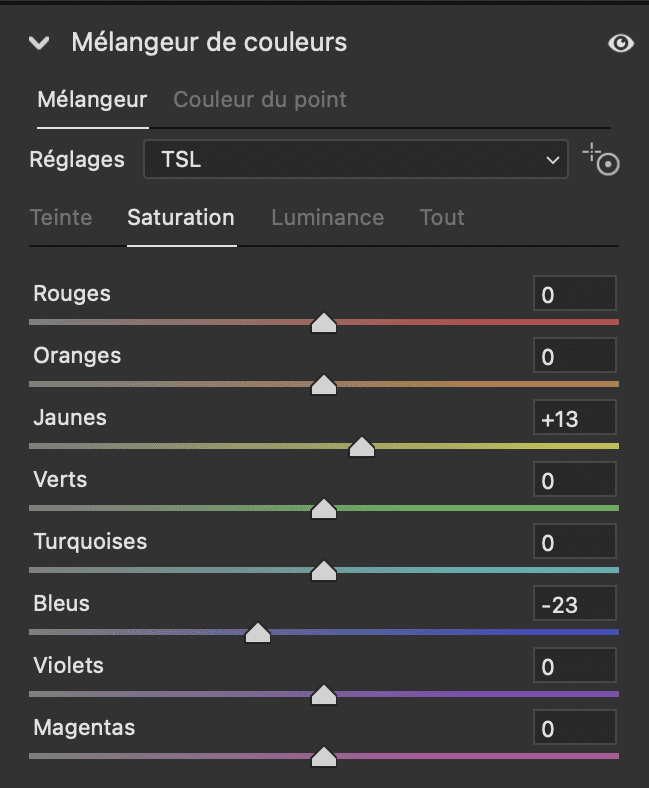Click the Verts slider handle
Image resolution: width=649 pixels, height=788 pixels.
tap(324, 509)
